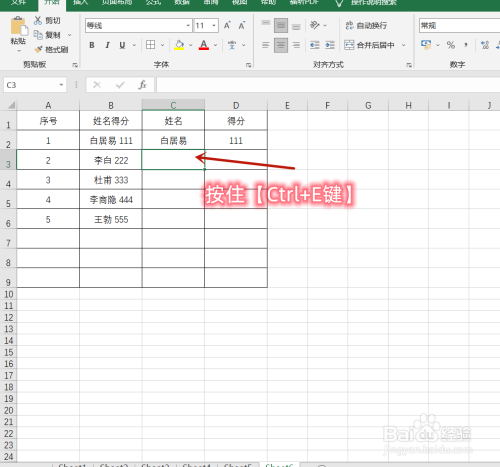Open the 公式 (Formulas) ribbon tab

point(153,3)
